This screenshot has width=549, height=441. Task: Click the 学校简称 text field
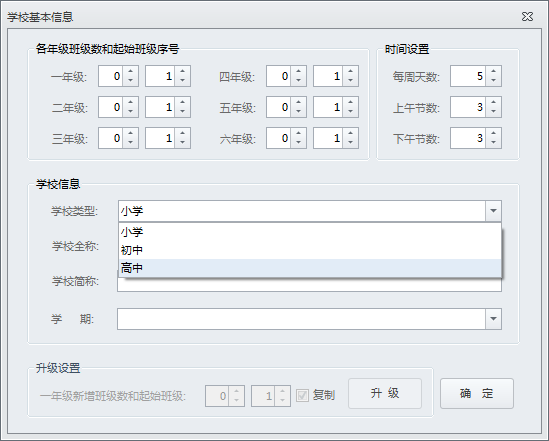pyautogui.click(x=310, y=285)
